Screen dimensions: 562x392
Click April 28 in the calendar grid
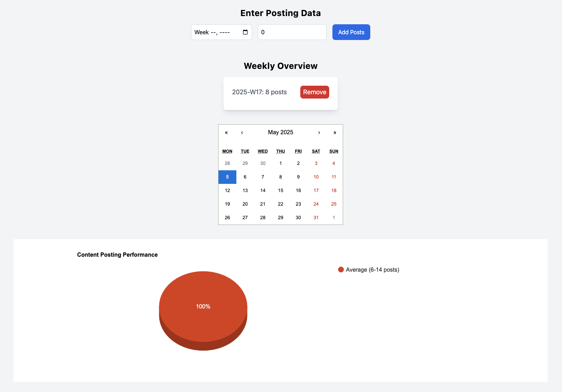[227, 164]
